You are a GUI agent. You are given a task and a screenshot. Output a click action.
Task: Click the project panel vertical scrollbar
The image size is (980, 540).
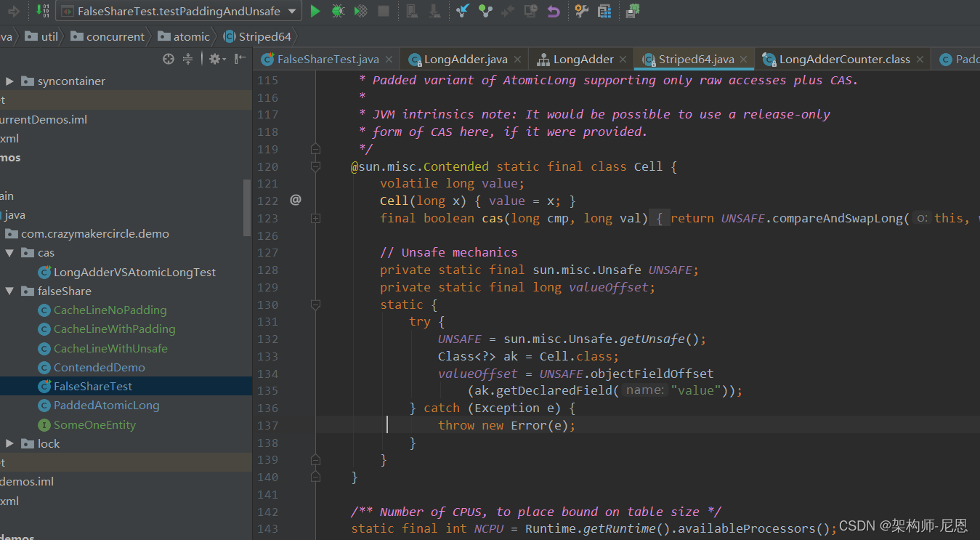[x=248, y=206]
